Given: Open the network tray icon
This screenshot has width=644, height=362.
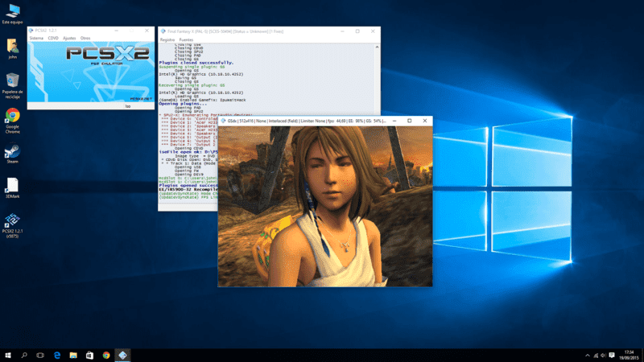Looking at the screenshot, I should click(x=596, y=356).
